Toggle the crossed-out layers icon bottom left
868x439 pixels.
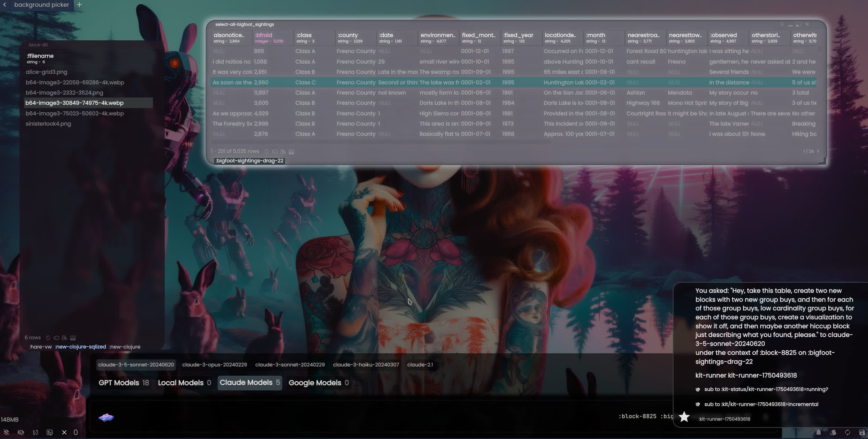click(6, 432)
